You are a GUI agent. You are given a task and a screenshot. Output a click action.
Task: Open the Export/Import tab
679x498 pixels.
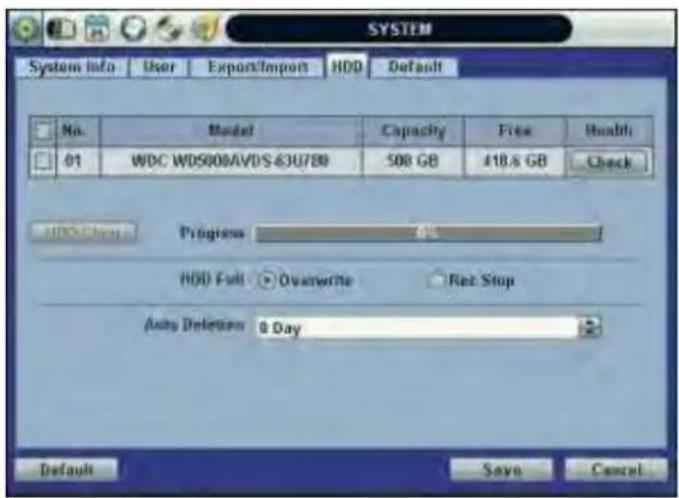258,67
